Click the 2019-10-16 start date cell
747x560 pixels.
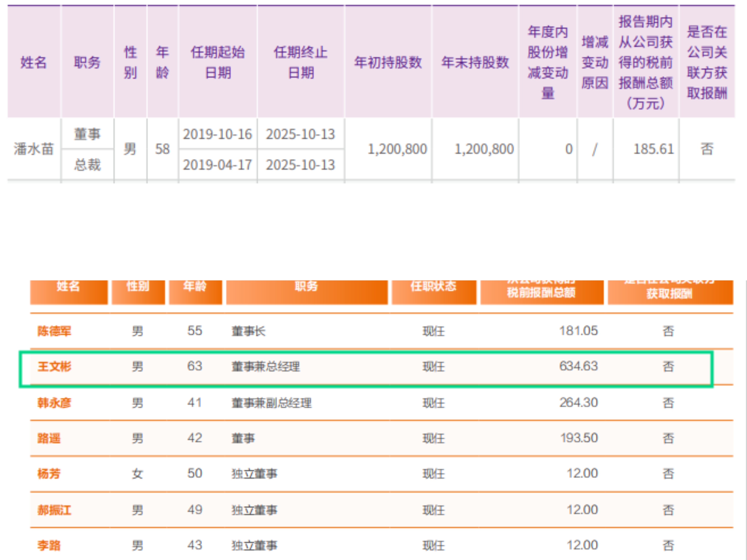218,134
